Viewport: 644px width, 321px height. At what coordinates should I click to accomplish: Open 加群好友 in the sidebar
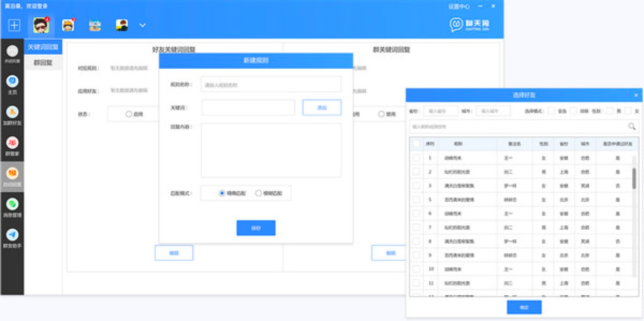coord(12,115)
